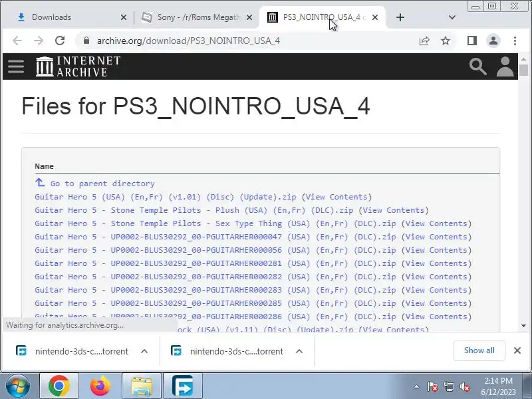
Task: Toggle the Chrome side panel
Action: tap(472, 41)
